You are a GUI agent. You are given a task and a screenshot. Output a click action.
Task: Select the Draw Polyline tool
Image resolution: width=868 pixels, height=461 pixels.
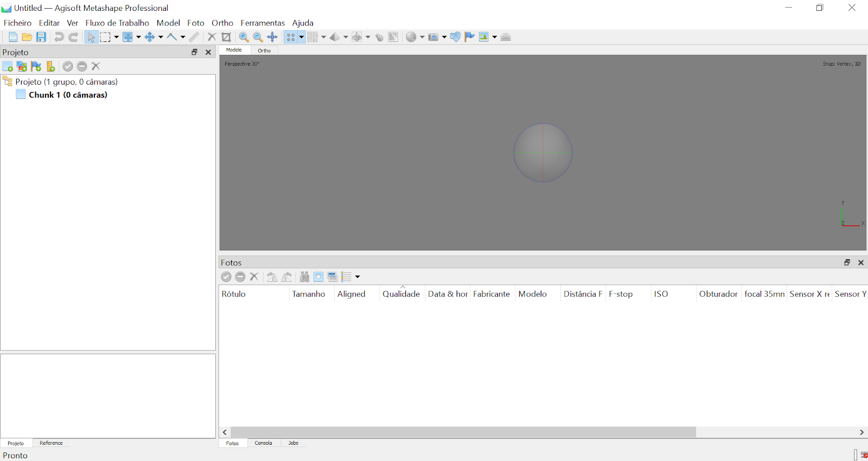(x=172, y=37)
